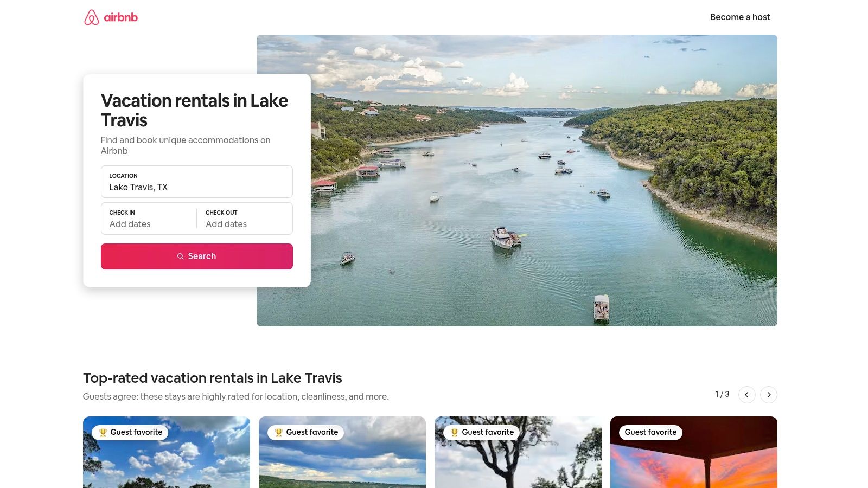
Task: Click the Location input field
Action: pyautogui.click(x=197, y=182)
